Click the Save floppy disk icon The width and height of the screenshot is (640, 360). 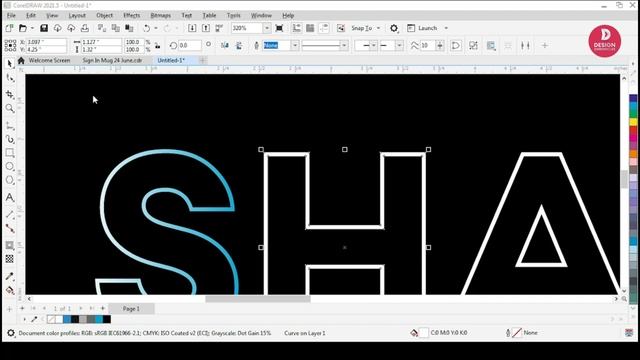point(44,28)
